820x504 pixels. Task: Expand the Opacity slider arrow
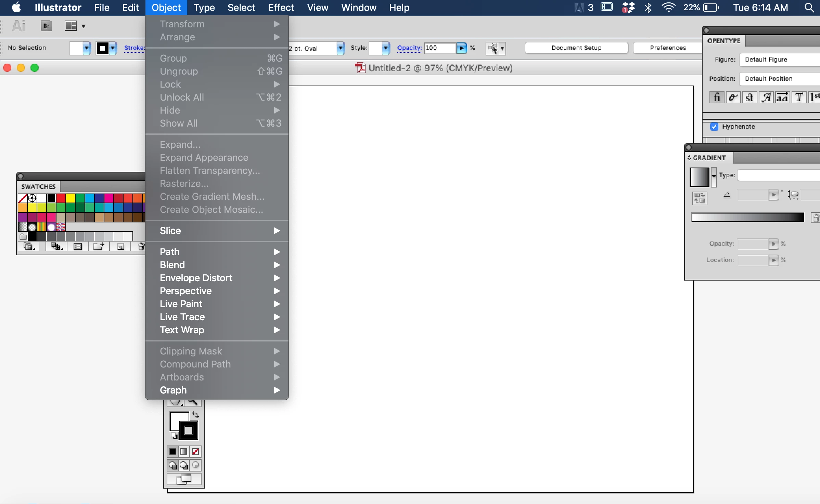tap(461, 48)
